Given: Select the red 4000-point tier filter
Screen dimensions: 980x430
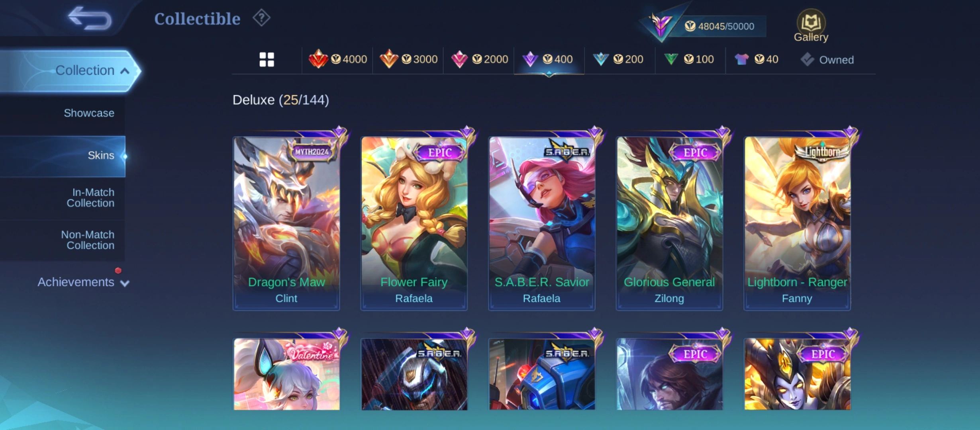Looking at the screenshot, I should pyautogui.click(x=337, y=59).
